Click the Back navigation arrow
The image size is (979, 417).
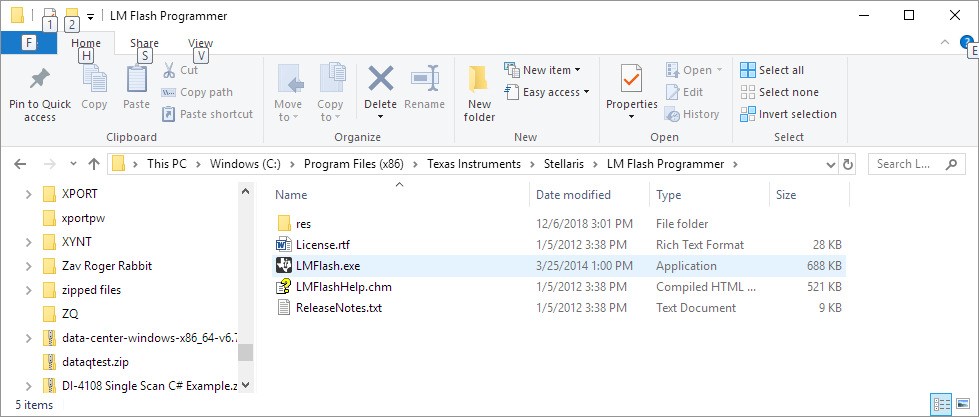[20, 164]
